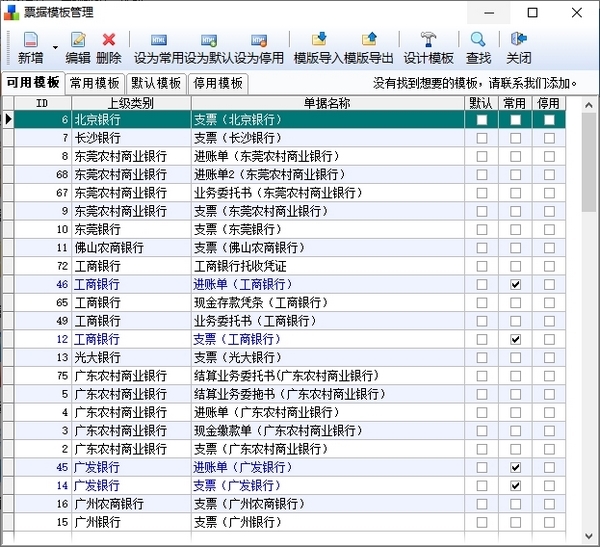The image size is (600, 547).
Task: Click the 常用 column header
Action: 515,103
